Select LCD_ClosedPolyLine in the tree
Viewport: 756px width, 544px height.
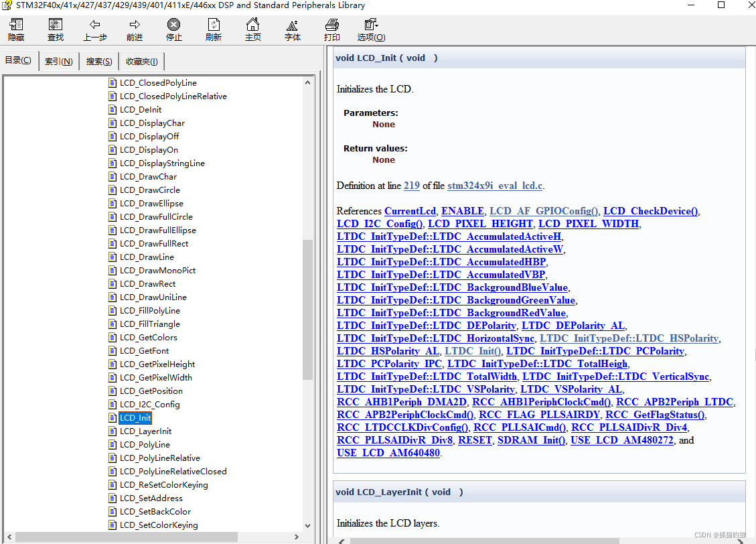tap(158, 83)
